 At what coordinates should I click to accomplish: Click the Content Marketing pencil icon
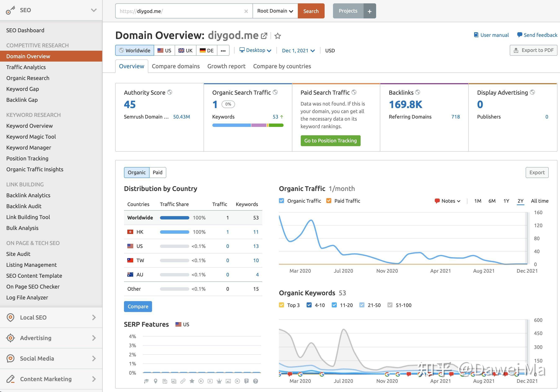click(10, 379)
